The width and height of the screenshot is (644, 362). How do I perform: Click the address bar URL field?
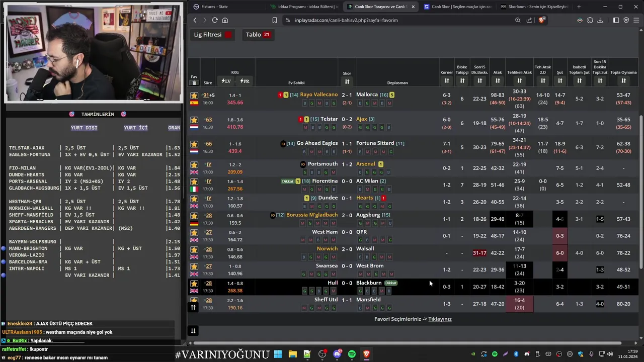[x=397, y=20]
